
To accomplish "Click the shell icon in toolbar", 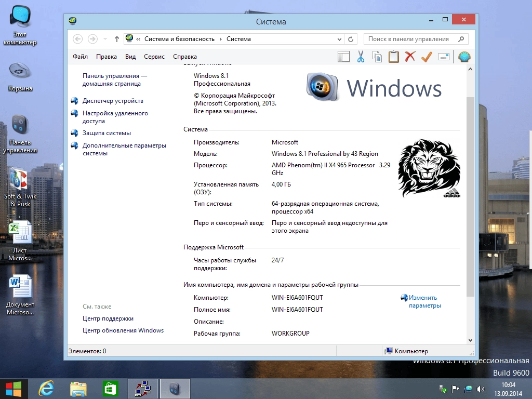I will click(464, 57).
